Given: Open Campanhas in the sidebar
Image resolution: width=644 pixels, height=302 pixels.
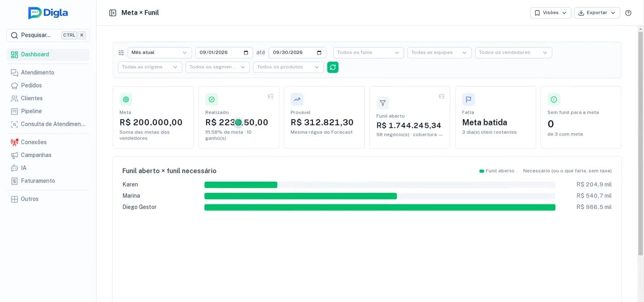Looking at the screenshot, I should (48, 155).
